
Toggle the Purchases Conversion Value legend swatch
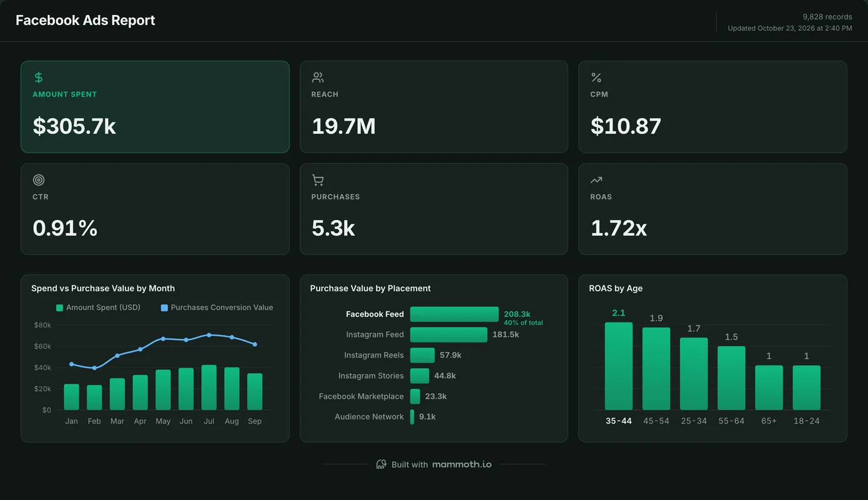164,307
